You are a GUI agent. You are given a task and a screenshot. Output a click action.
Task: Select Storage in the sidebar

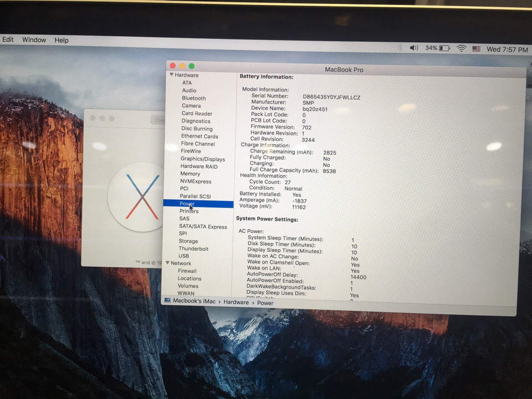[x=188, y=241]
